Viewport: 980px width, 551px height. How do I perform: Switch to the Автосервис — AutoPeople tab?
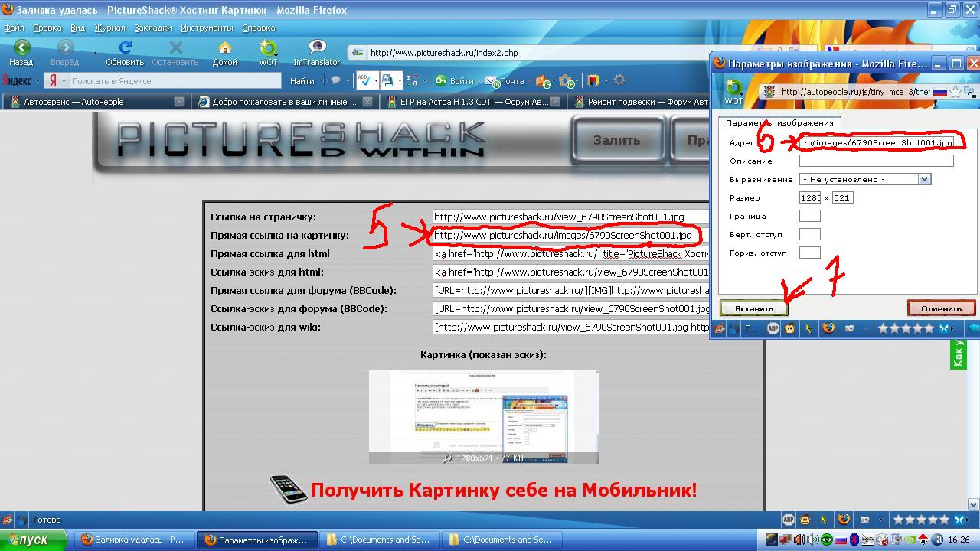[x=95, y=101]
